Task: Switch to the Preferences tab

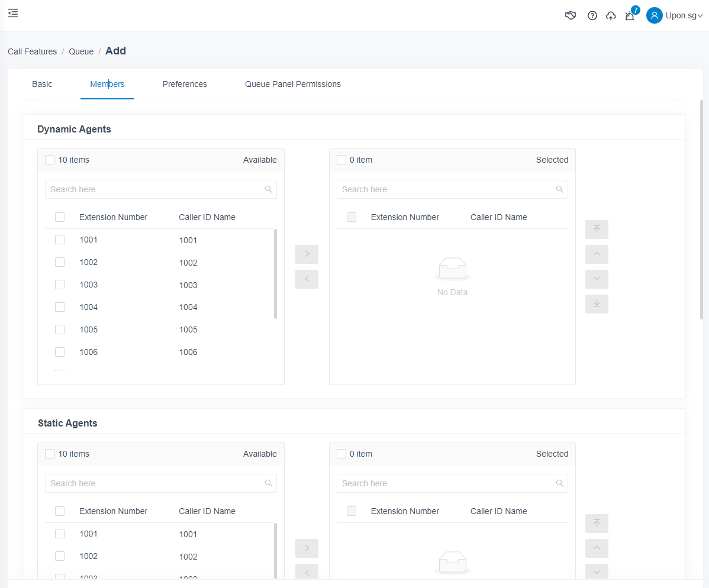Action: (x=185, y=84)
